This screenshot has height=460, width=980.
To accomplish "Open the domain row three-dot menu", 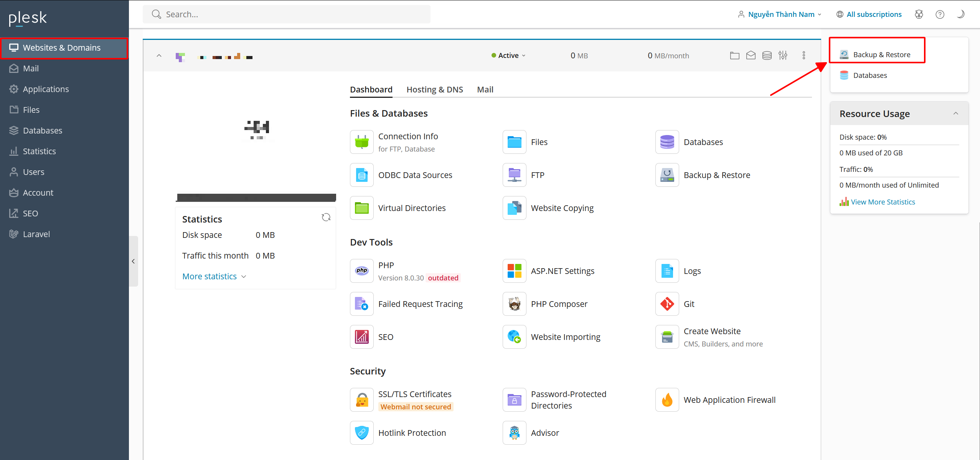I will coord(803,56).
